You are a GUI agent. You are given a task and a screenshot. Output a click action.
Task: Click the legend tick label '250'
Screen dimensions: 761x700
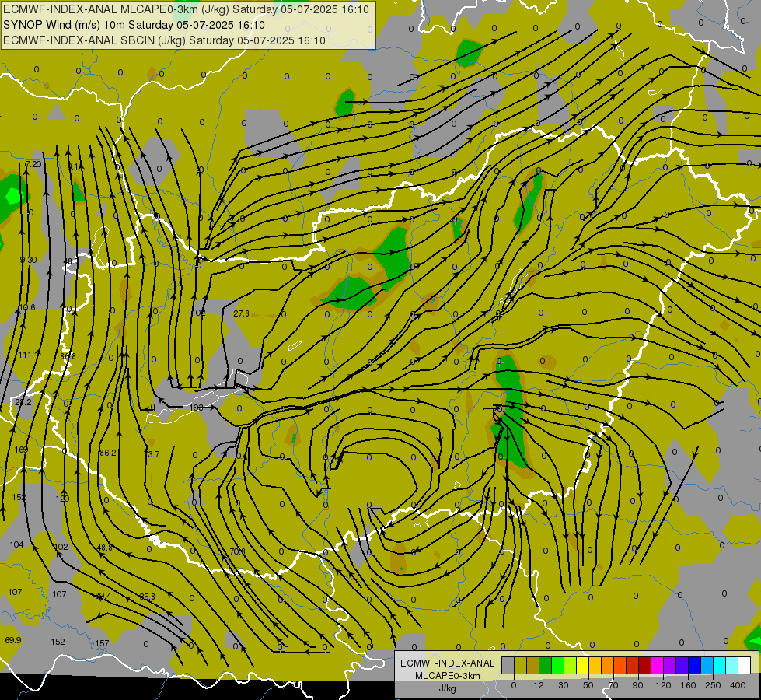[x=713, y=685]
